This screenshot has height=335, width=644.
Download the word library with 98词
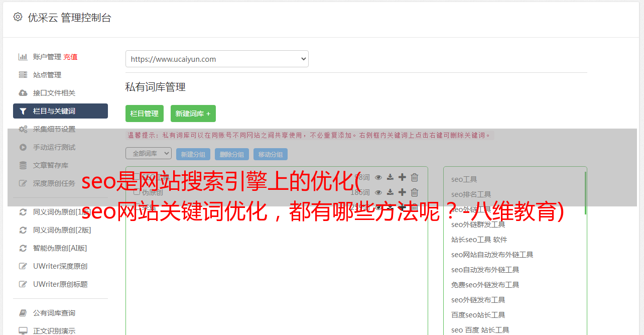tap(390, 177)
